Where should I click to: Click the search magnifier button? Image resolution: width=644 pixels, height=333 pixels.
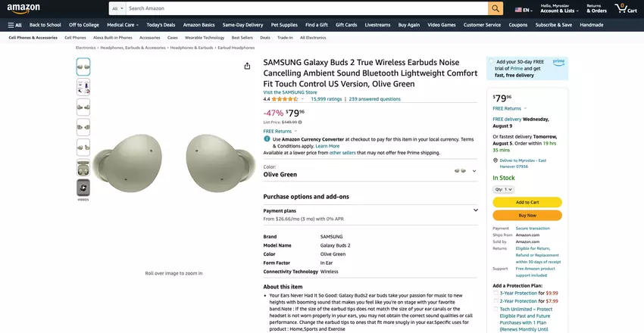(496, 8)
